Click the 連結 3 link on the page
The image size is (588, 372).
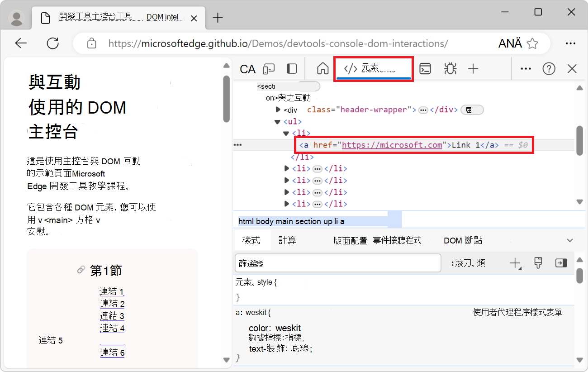(x=112, y=315)
